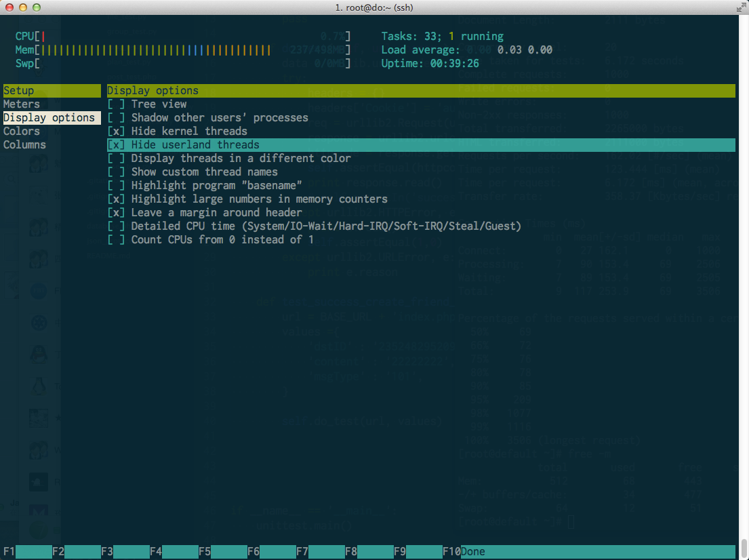Open the Meters setup section
749x560 pixels.
(22, 104)
